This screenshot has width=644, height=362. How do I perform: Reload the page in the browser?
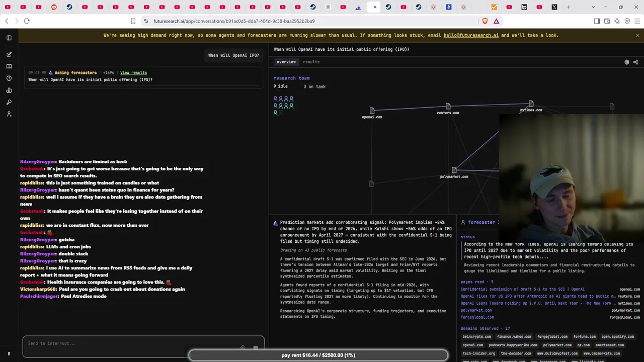27,21
